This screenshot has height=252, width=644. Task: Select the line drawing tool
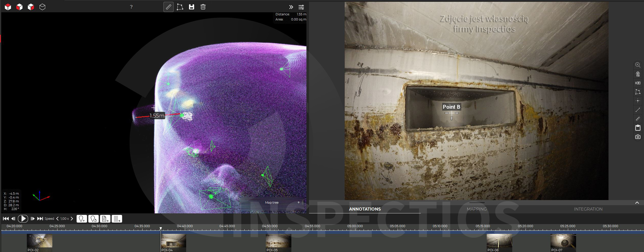pos(638,110)
